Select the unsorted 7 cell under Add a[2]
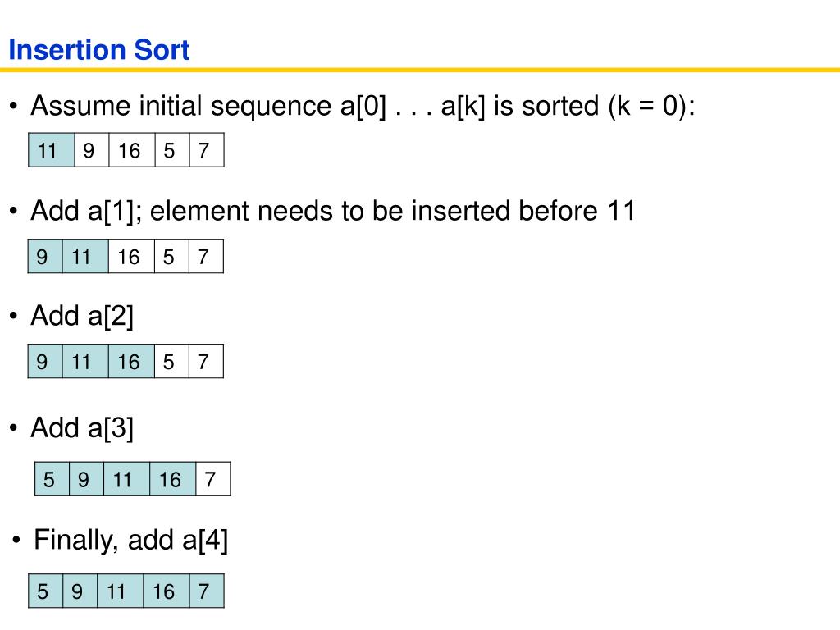Screen dimensions: 840x630 206,361
